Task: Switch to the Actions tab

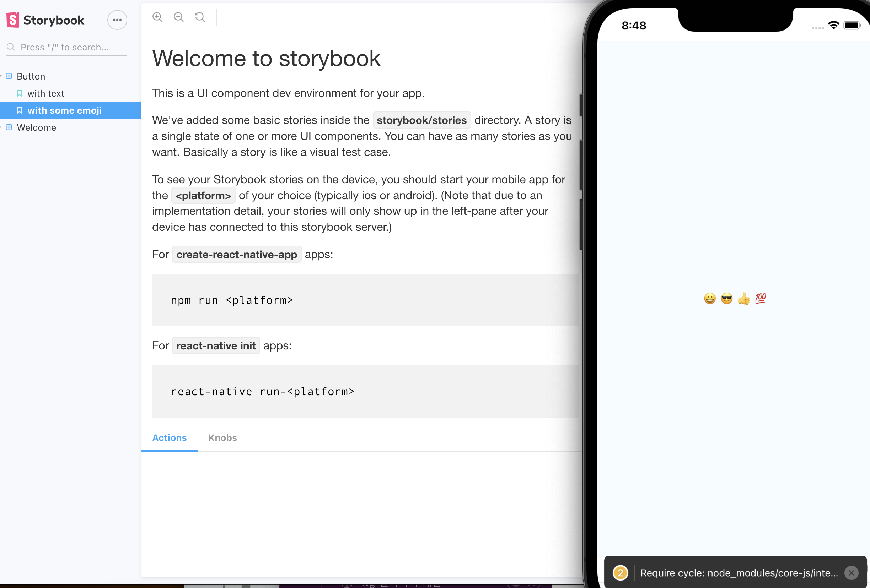Action: pos(169,438)
